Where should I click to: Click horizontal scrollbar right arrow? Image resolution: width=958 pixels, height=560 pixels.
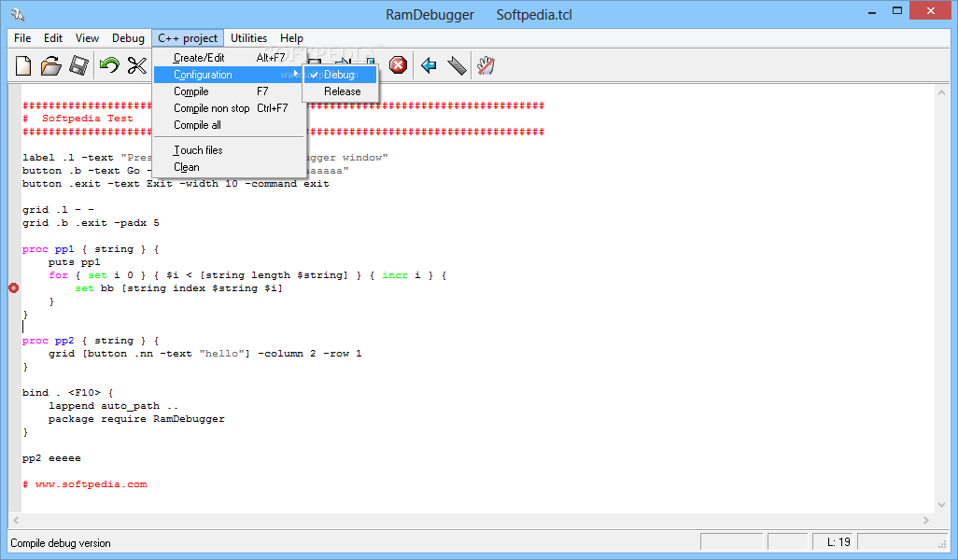(x=926, y=520)
